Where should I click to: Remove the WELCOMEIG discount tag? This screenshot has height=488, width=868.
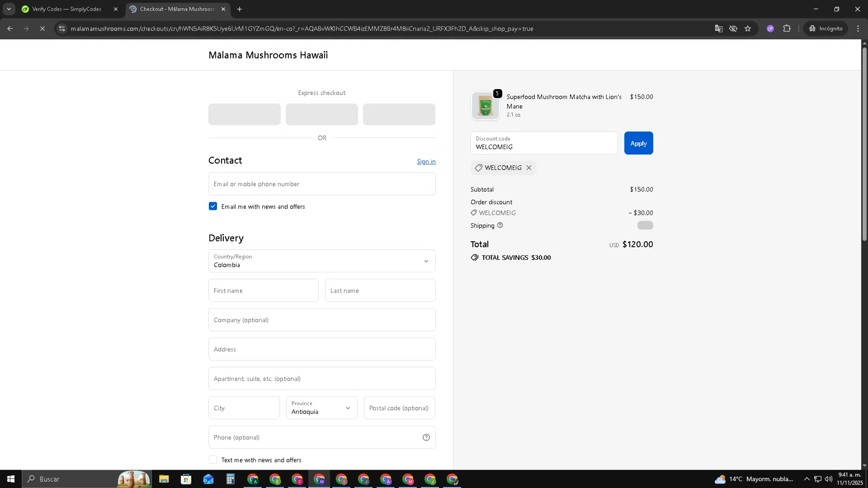[529, 168]
